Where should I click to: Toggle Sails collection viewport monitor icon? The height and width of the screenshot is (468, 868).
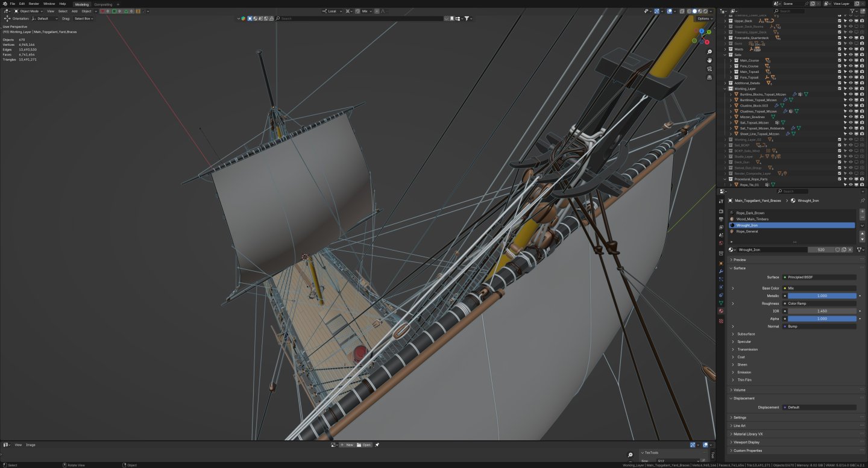click(857, 55)
